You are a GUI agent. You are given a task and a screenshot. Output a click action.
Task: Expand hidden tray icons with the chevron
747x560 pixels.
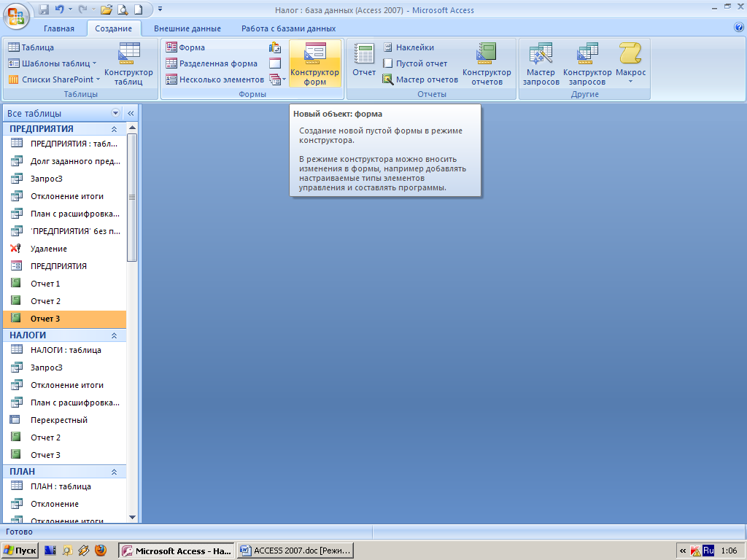(x=683, y=551)
